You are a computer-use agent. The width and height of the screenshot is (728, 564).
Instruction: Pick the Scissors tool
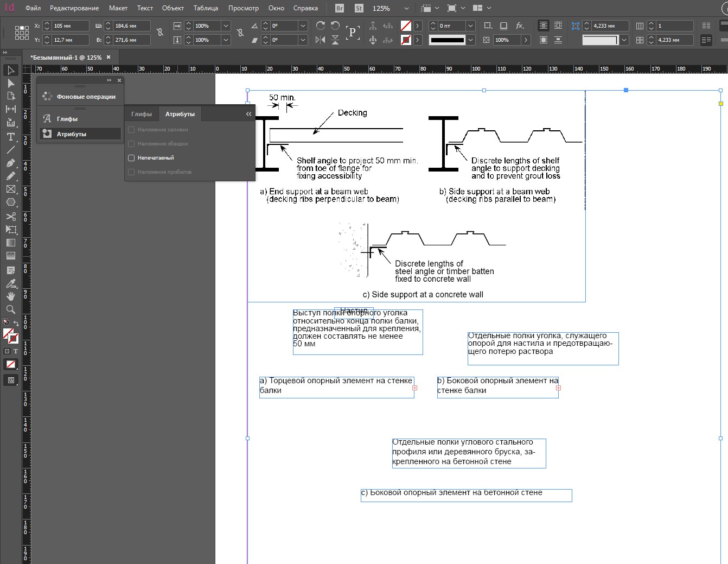click(x=10, y=216)
